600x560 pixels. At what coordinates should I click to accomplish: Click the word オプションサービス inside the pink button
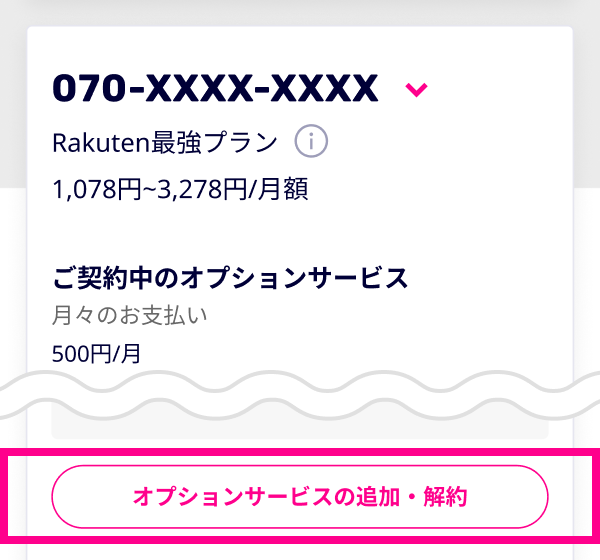point(230,496)
